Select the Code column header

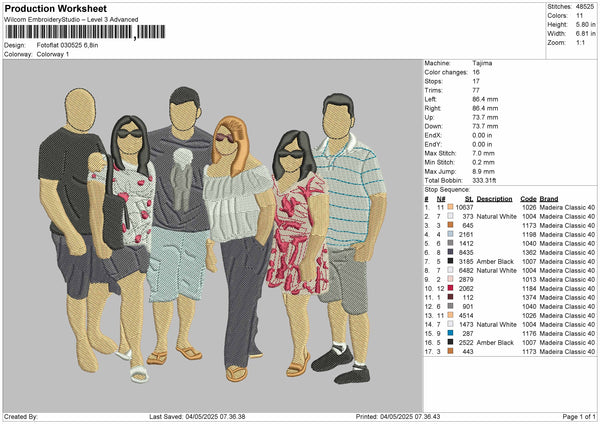(x=528, y=198)
